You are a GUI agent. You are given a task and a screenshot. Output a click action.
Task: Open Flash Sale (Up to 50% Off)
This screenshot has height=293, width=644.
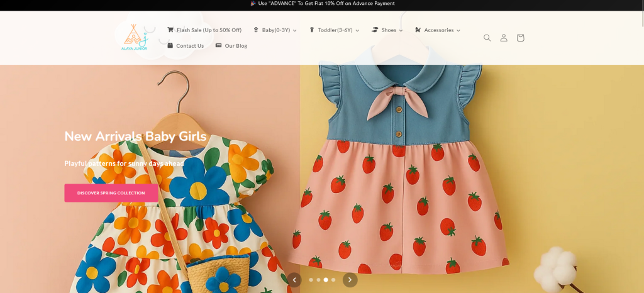[209, 30]
